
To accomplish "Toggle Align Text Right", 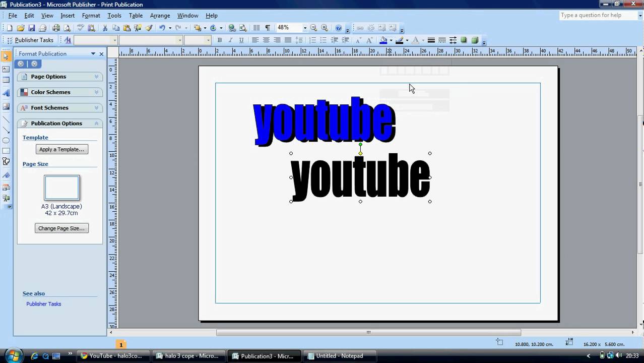I will point(277,40).
